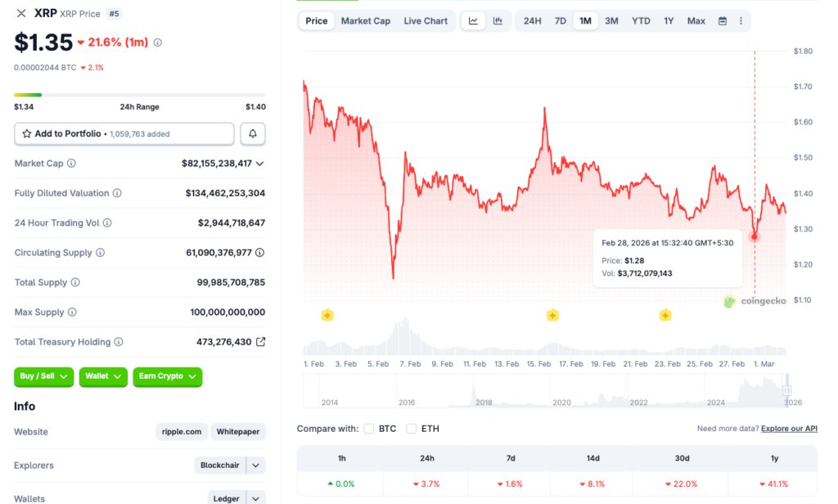Viewport: 838px width, 504px height.
Task: Expand the Explorers dropdown arrow
Action: pyautogui.click(x=256, y=466)
